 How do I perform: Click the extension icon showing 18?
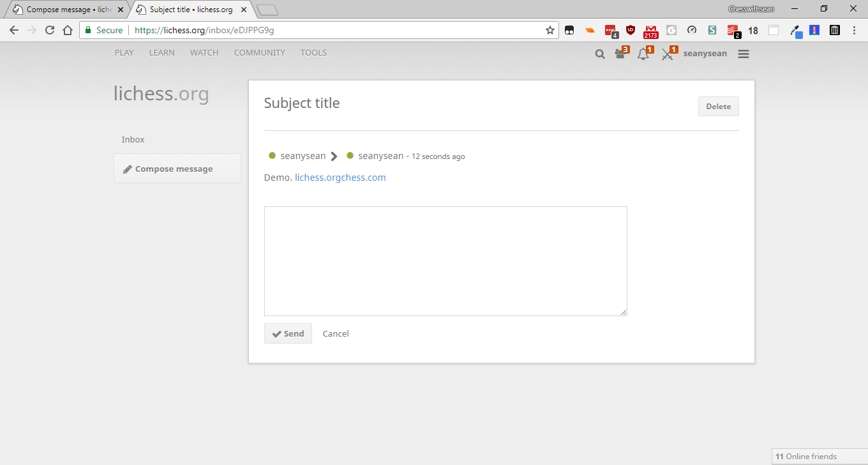click(753, 30)
